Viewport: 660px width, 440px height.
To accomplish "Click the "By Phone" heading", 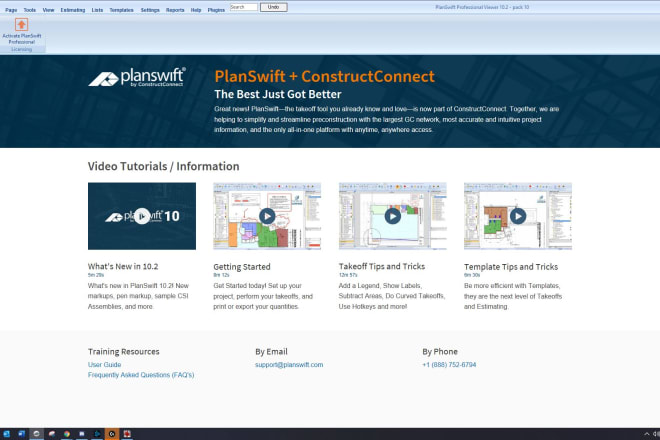I will coord(440,352).
